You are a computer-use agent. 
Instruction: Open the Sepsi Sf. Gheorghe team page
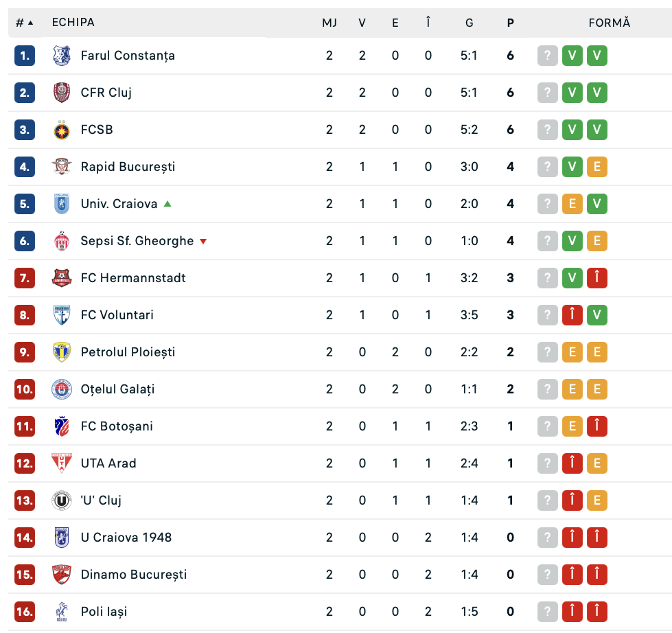[x=137, y=241]
